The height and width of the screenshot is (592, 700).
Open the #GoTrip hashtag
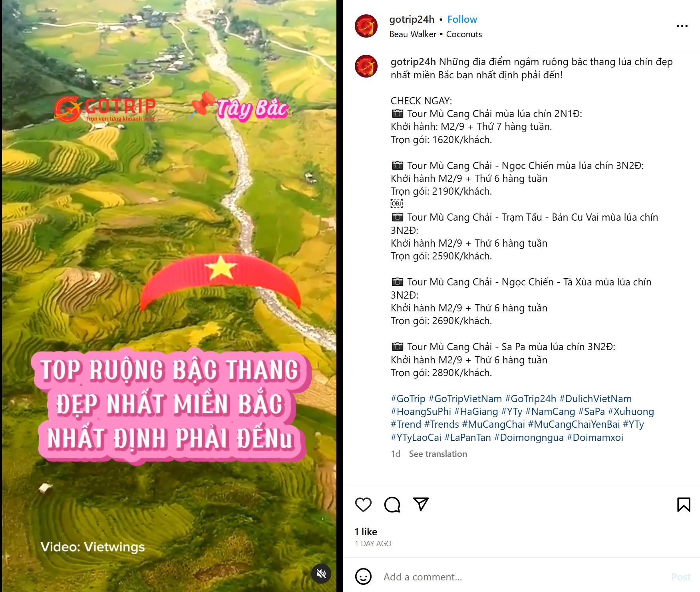point(408,399)
